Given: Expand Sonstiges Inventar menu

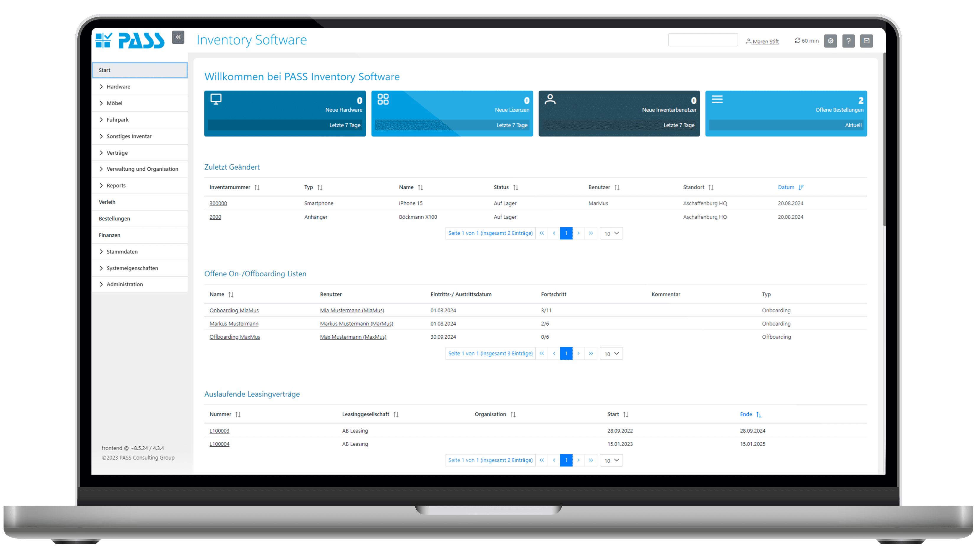Looking at the screenshot, I should (x=140, y=136).
